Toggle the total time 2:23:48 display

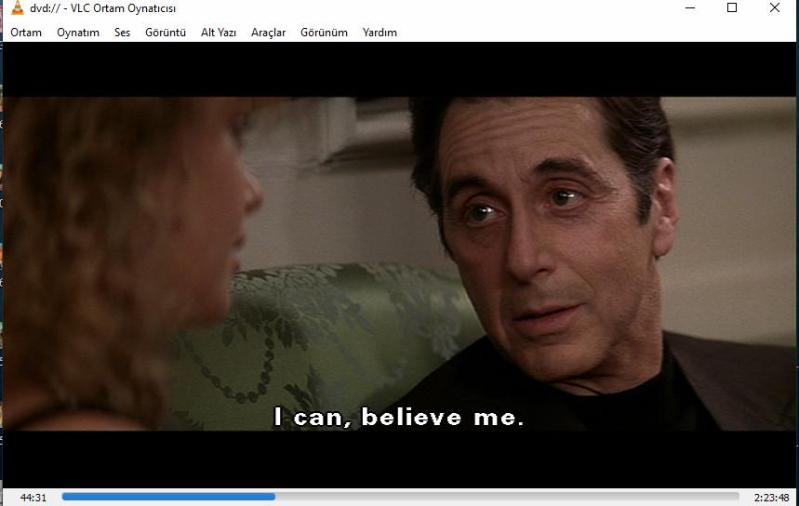coord(771,497)
